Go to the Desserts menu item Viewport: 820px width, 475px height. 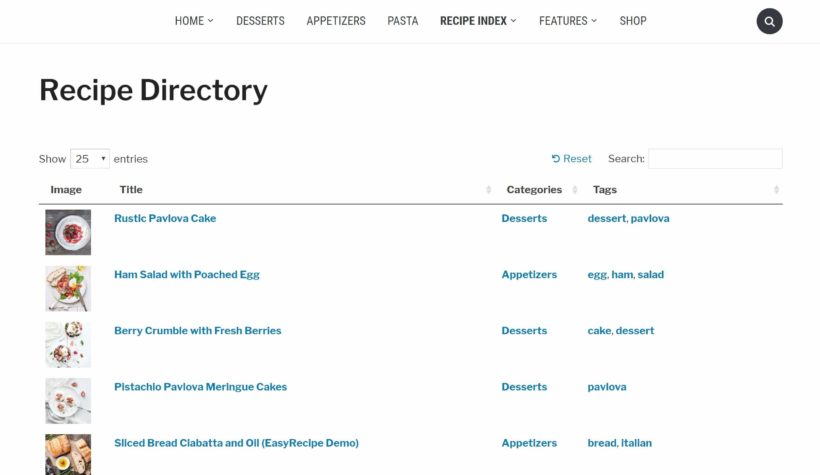coord(260,21)
